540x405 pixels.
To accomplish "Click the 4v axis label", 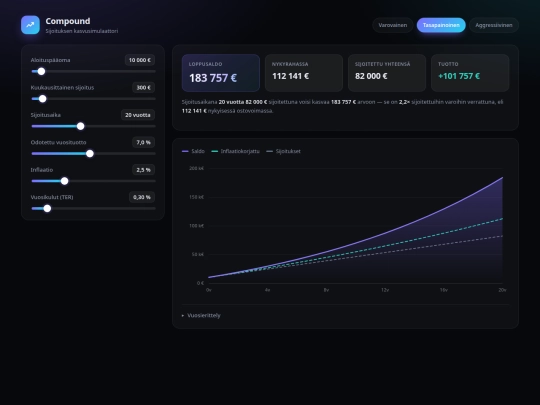I will (x=267, y=290).
